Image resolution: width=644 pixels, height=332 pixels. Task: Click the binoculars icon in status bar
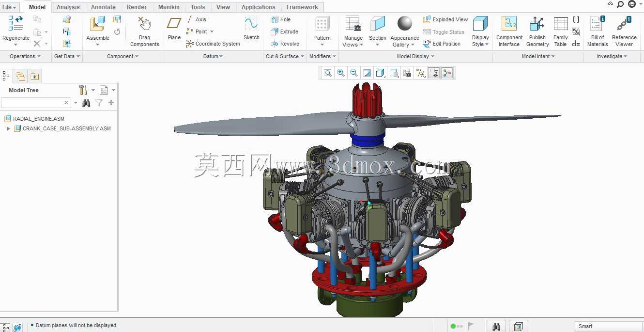click(496, 326)
